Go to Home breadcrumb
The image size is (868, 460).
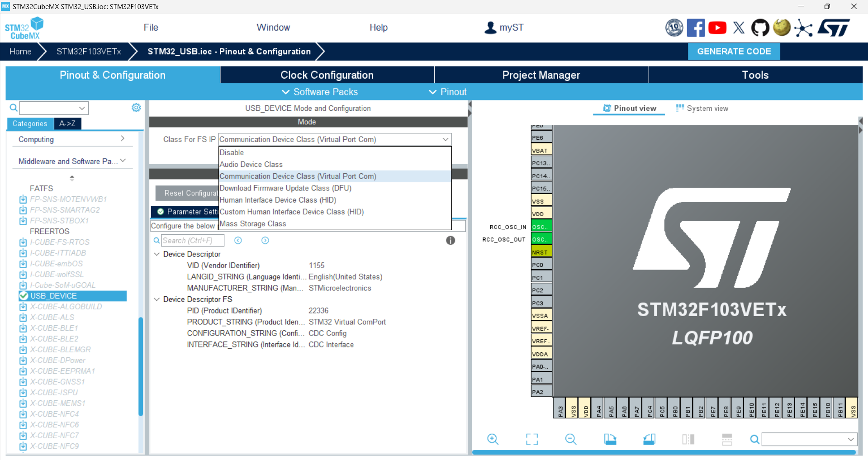pos(20,52)
